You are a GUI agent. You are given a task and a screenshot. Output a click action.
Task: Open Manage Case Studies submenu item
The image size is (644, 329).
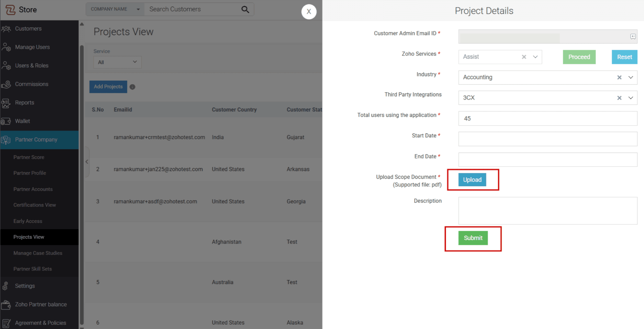point(38,253)
